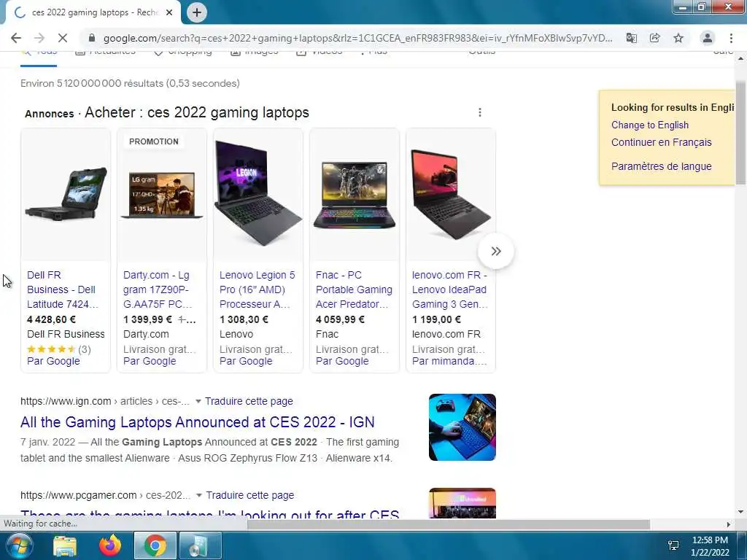747x560 pixels.
Task: Open Lenovo Legion 5 Pro ad title
Action: tap(257, 289)
